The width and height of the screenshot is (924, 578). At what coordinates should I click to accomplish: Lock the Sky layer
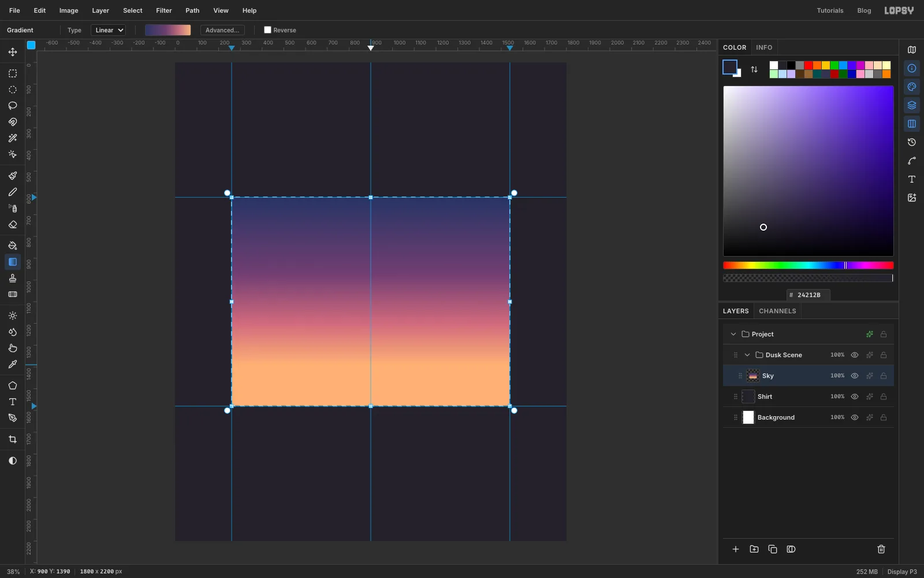[884, 376]
